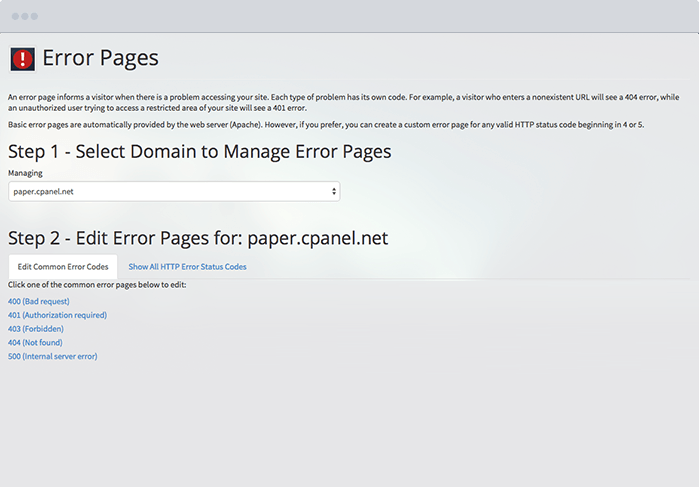Viewport: 699px width, 487px height.
Task: Click the Error Pages page title
Action: (x=100, y=58)
